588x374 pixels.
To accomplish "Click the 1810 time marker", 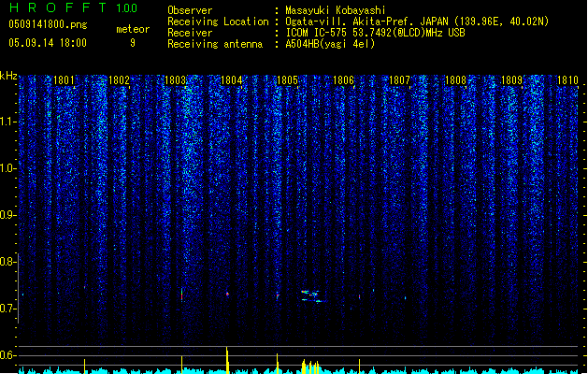I will [x=567, y=79].
